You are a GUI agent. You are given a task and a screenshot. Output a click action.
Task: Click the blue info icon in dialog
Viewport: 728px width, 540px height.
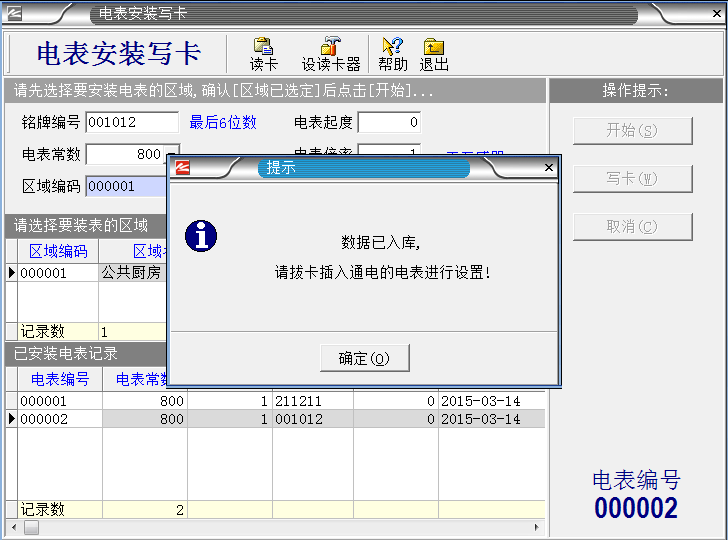point(202,236)
